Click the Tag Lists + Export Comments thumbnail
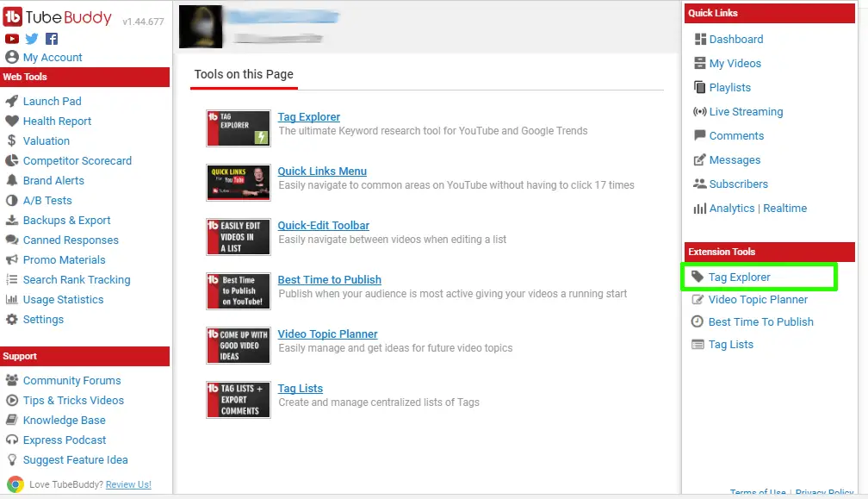This screenshot has width=868, height=499. pyautogui.click(x=239, y=400)
